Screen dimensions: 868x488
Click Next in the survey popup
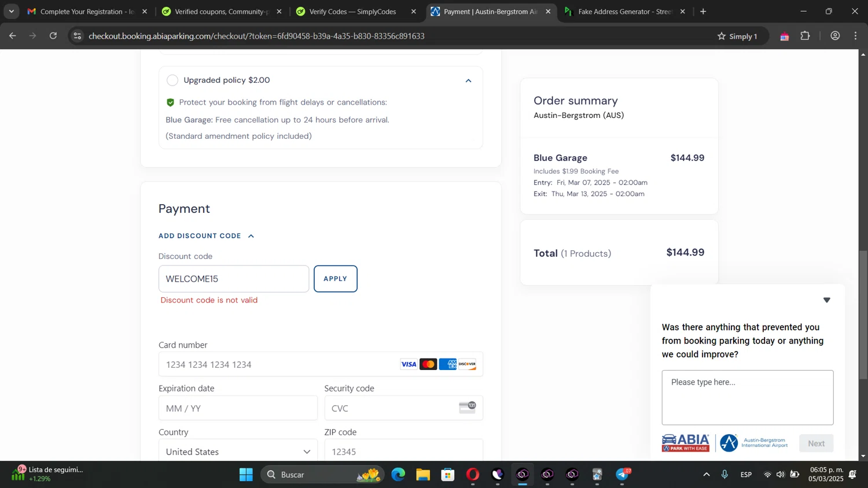(816, 443)
